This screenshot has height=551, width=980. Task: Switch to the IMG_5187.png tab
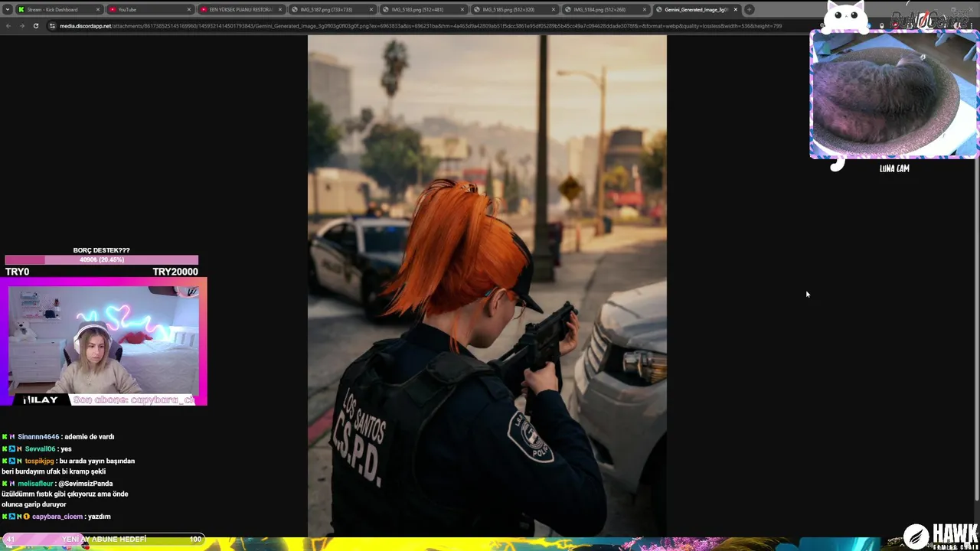(x=332, y=10)
